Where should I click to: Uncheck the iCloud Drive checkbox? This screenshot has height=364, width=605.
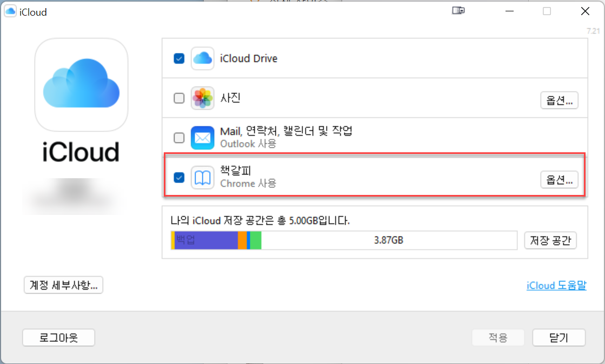coord(179,59)
